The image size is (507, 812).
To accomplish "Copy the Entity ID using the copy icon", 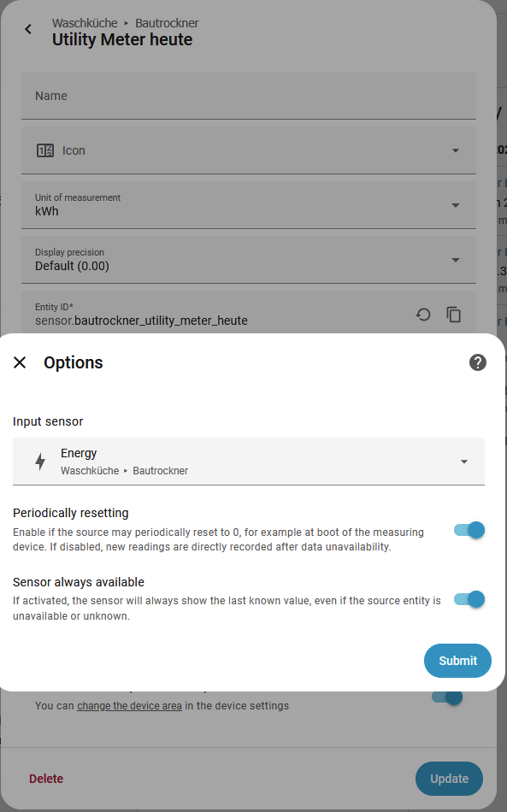I will click(x=454, y=315).
